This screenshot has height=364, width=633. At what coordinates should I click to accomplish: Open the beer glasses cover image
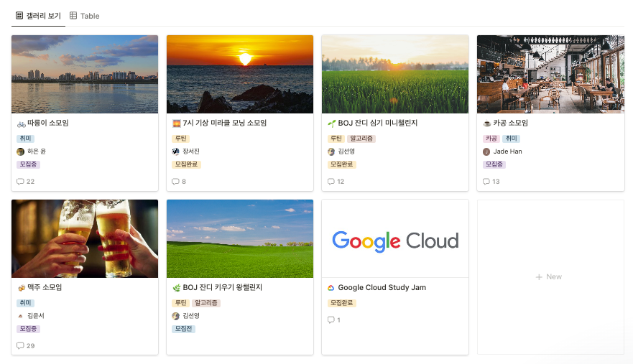(85, 238)
